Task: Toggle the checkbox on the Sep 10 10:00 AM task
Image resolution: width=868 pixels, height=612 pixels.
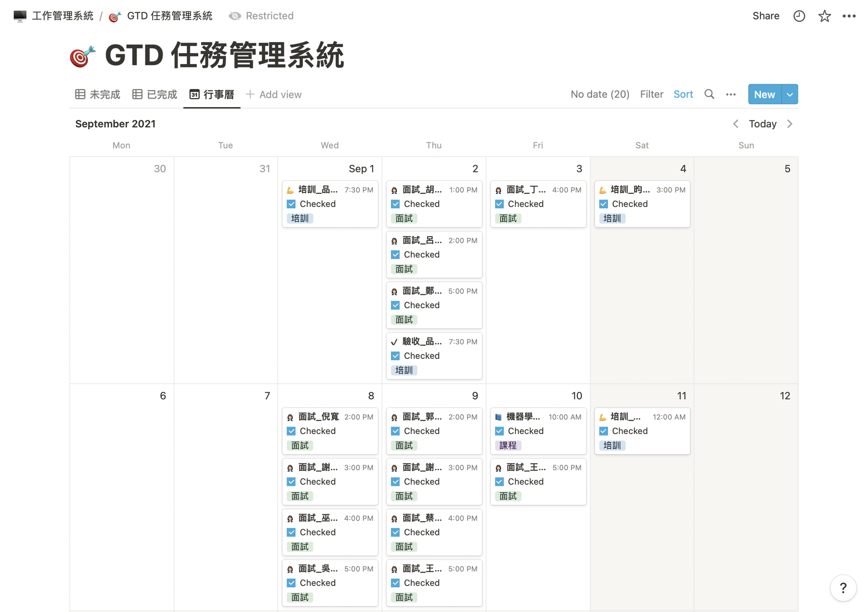Action: click(x=499, y=431)
